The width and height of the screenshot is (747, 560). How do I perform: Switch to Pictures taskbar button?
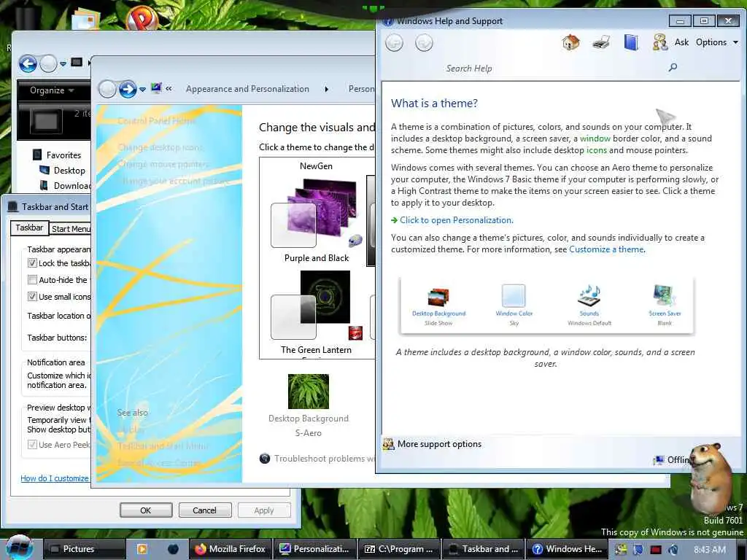85,549
